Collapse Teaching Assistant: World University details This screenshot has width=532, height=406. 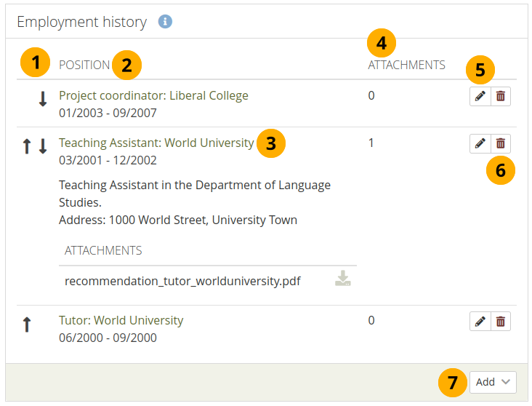click(x=156, y=143)
